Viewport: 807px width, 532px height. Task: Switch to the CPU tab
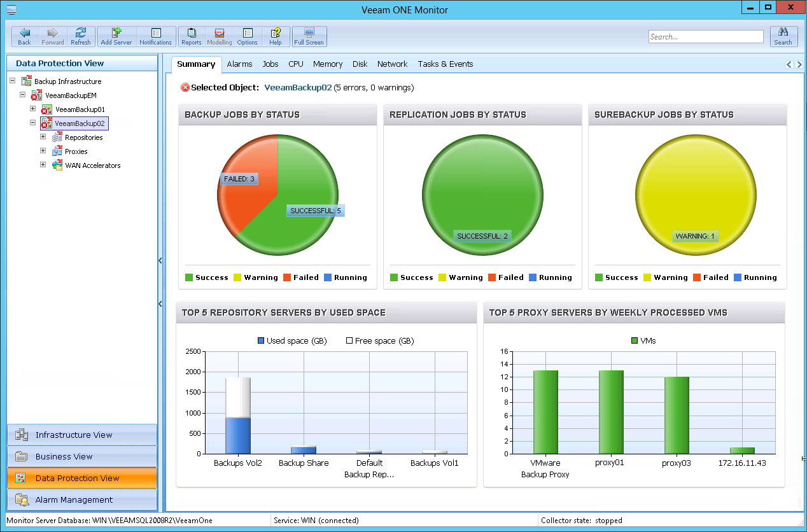(296, 64)
